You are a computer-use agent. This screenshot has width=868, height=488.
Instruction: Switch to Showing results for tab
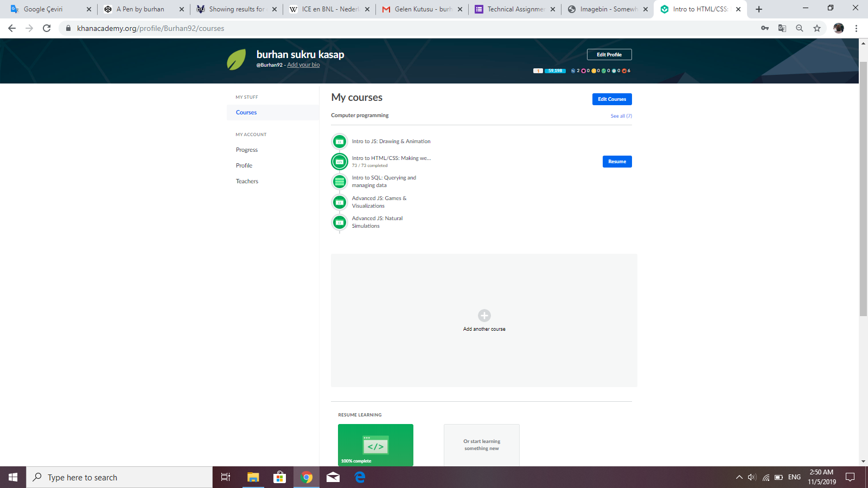pyautogui.click(x=237, y=9)
